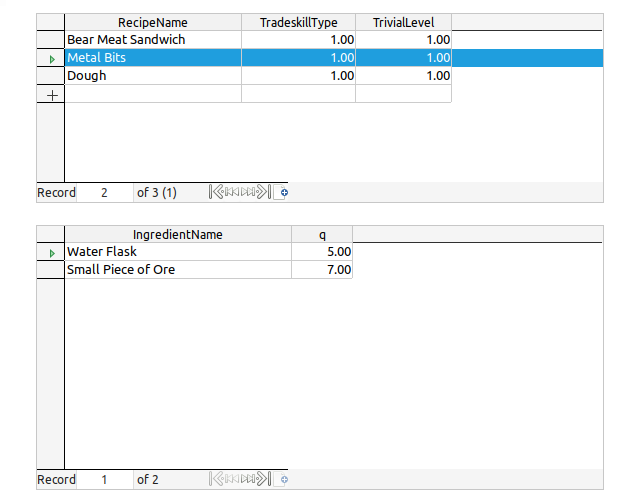Image resolution: width=623 pixels, height=503 pixels.
Task: Click Dough's TradeskillType value
Action: point(298,75)
